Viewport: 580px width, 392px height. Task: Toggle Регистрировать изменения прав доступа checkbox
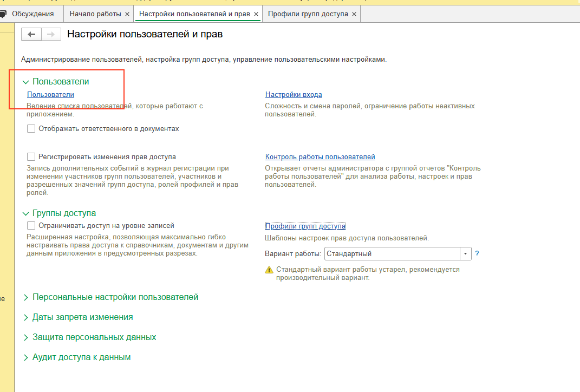click(31, 157)
